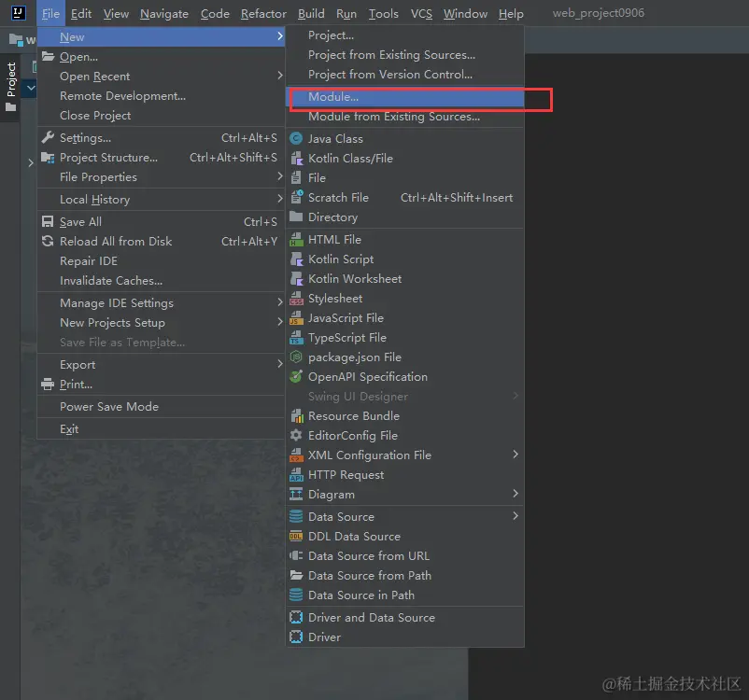Open the Code menu

point(215,14)
